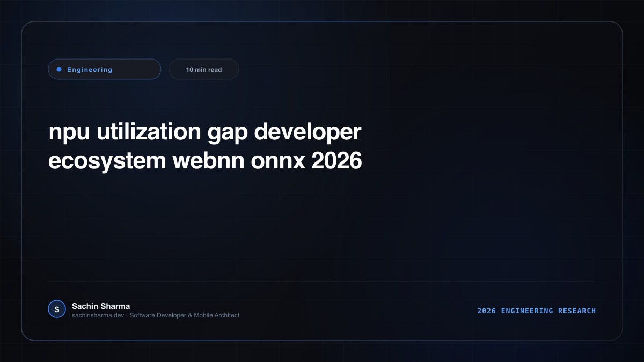Click the word utilization in headline
Image resolution: width=644 pixels, height=362 pixels.
(149, 131)
